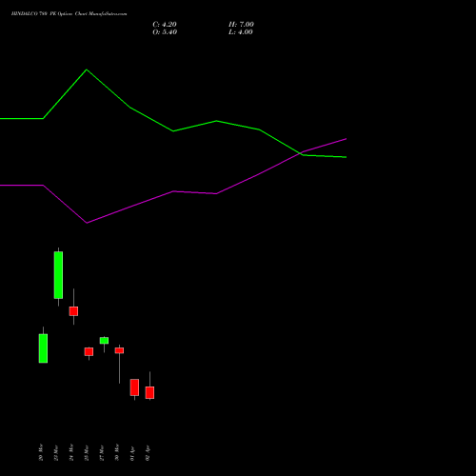476x476 pixels.
Task: Click the HINDALCO PE Options Chart title
Action: click(x=69, y=14)
